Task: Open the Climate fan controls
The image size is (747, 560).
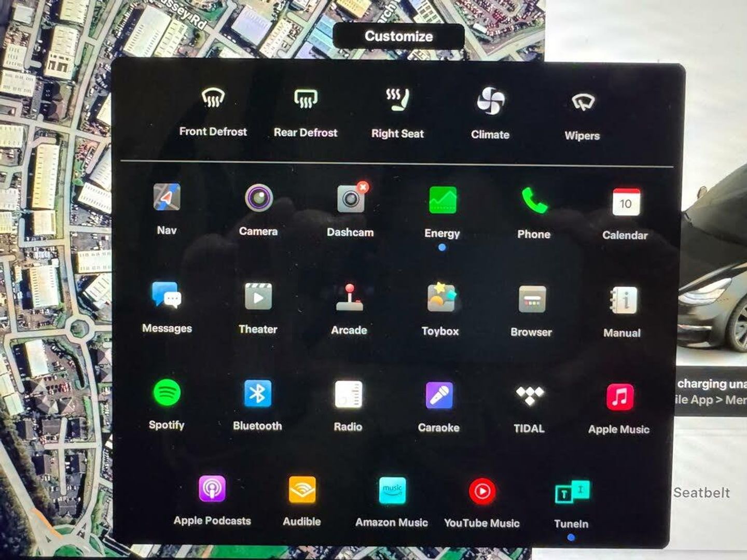Action: 490,114
